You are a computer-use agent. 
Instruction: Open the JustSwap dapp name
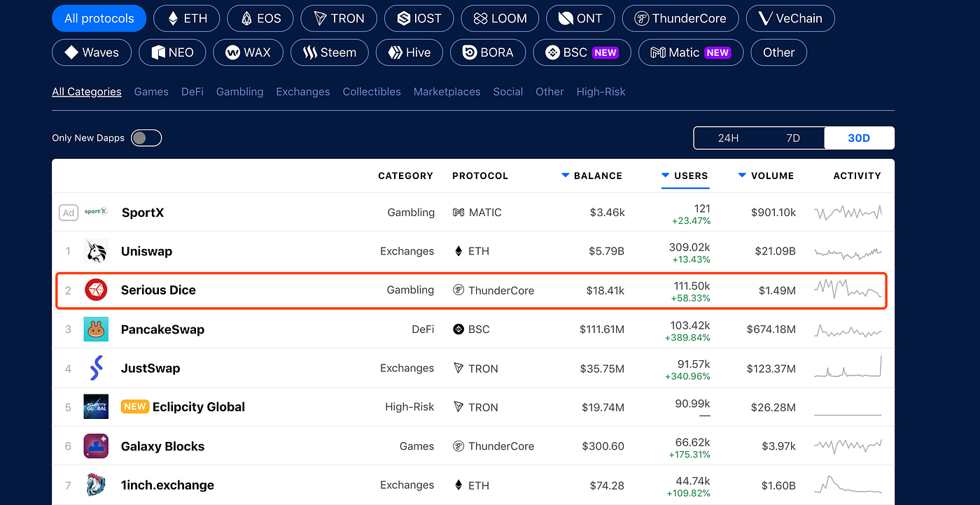pos(150,368)
